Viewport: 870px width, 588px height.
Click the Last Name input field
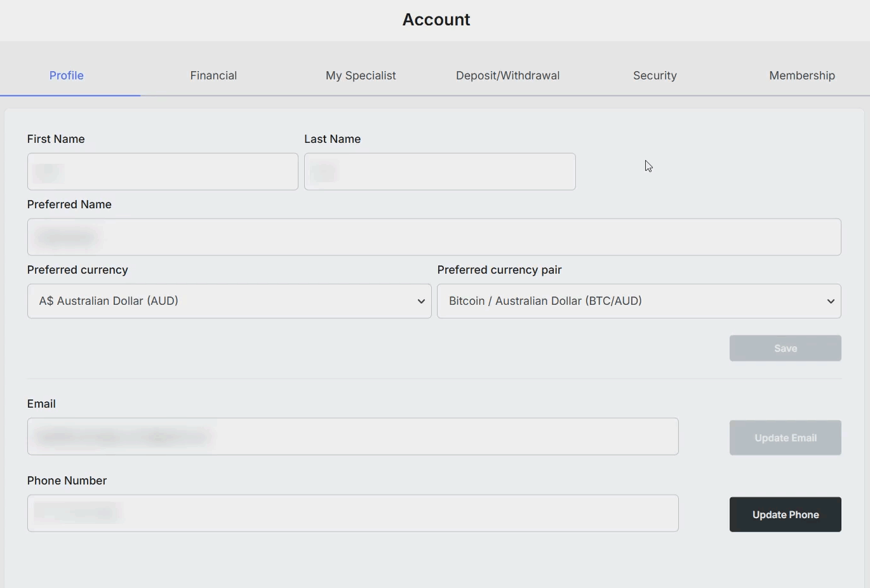(440, 171)
